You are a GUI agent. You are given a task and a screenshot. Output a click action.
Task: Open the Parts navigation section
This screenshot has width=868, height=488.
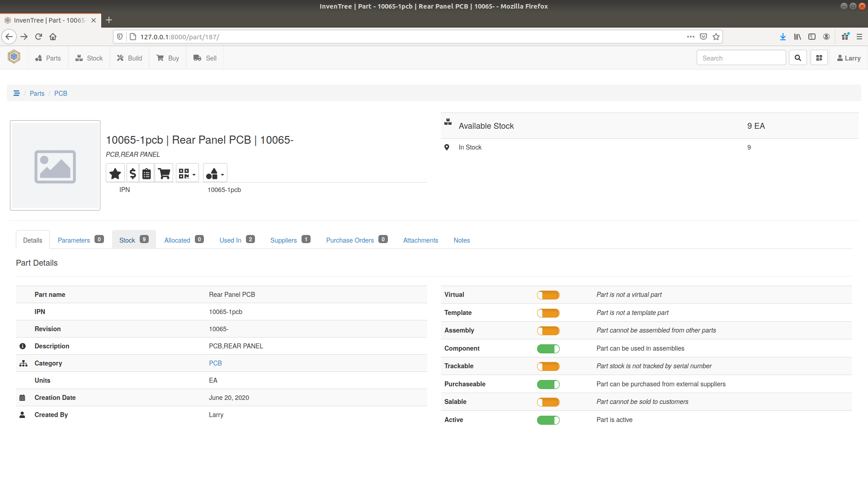[x=48, y=58]
